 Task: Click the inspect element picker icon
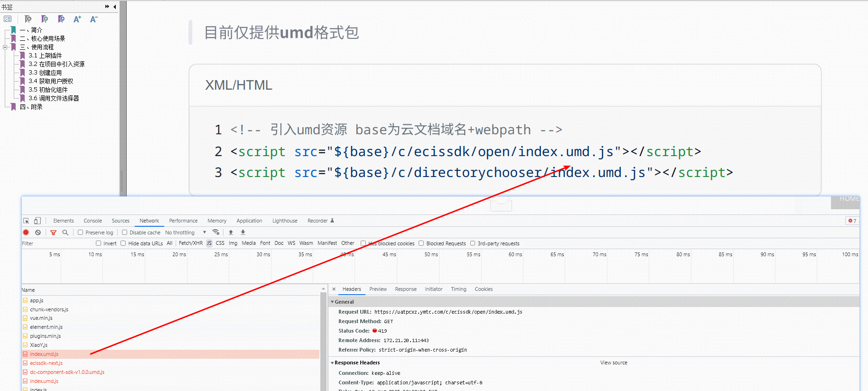coord(26,221)
